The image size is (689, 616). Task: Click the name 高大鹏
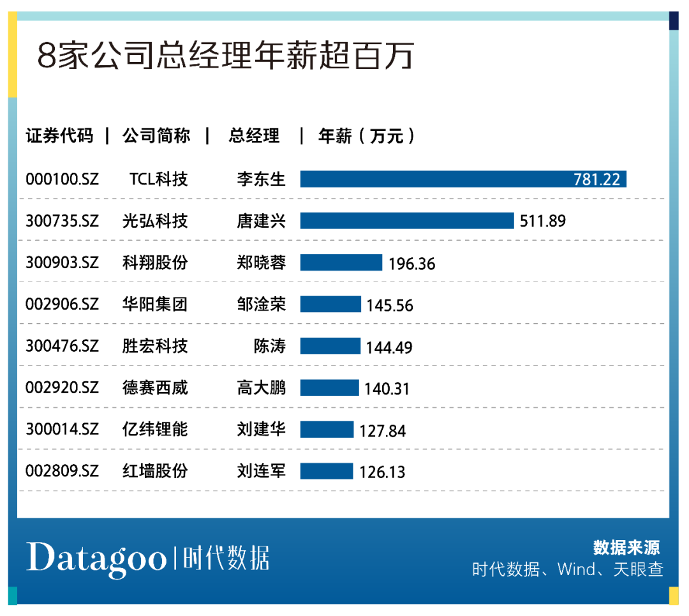pyautogui.click(x=262, y=388)
